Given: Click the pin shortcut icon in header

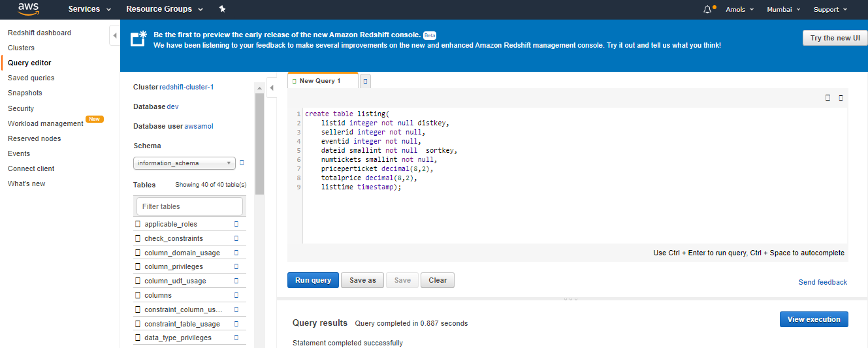Looking at the screenshot, I should (222, 9).
